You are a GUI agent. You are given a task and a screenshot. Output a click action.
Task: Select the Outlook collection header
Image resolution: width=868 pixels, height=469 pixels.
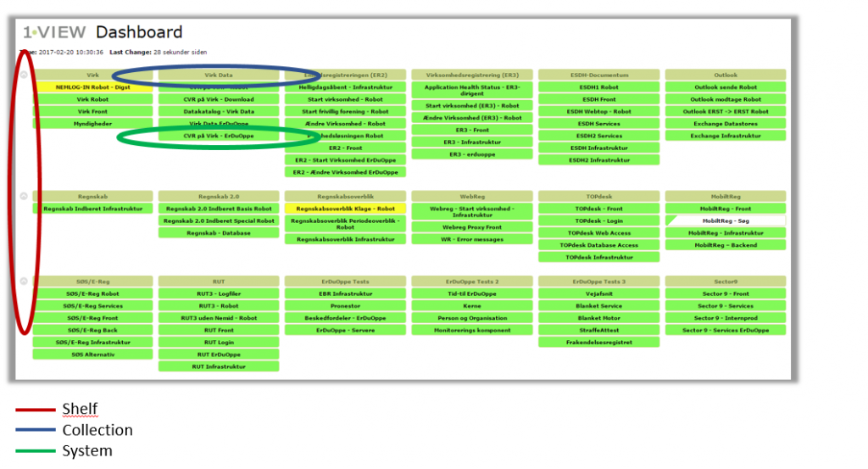coord(726,75)
